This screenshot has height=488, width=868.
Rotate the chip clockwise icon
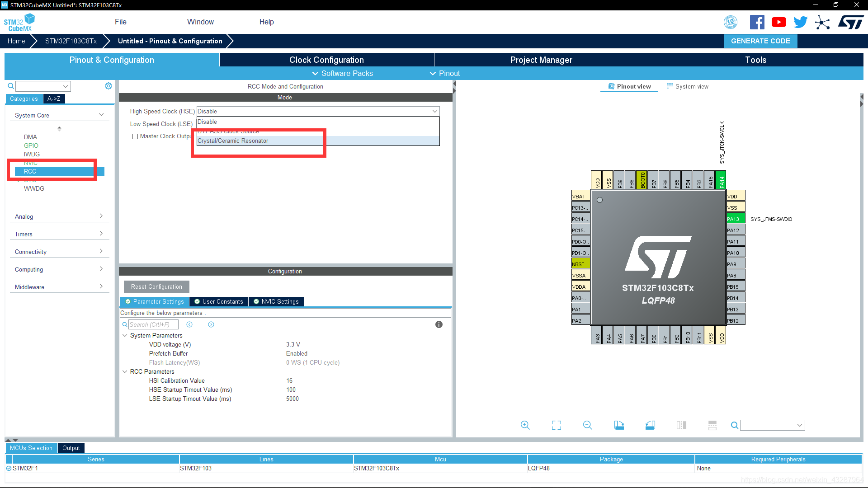coord(619,425)
